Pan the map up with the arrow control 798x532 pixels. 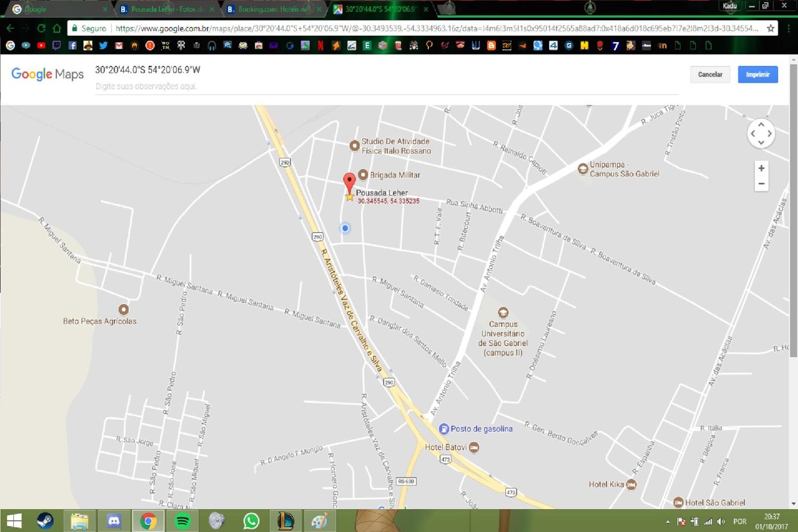pyautogui.click(x=761, y=124)
